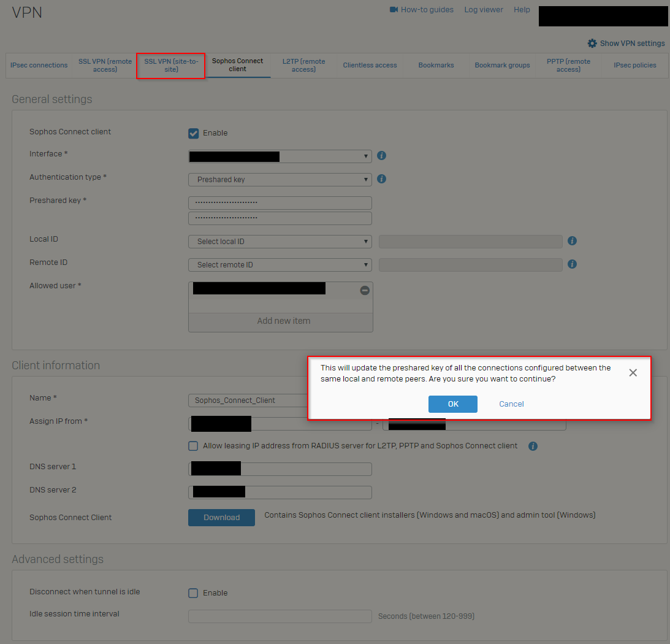670x644 pixels.
Task: Click the Client information heading
Action: [x=56, y=366]
